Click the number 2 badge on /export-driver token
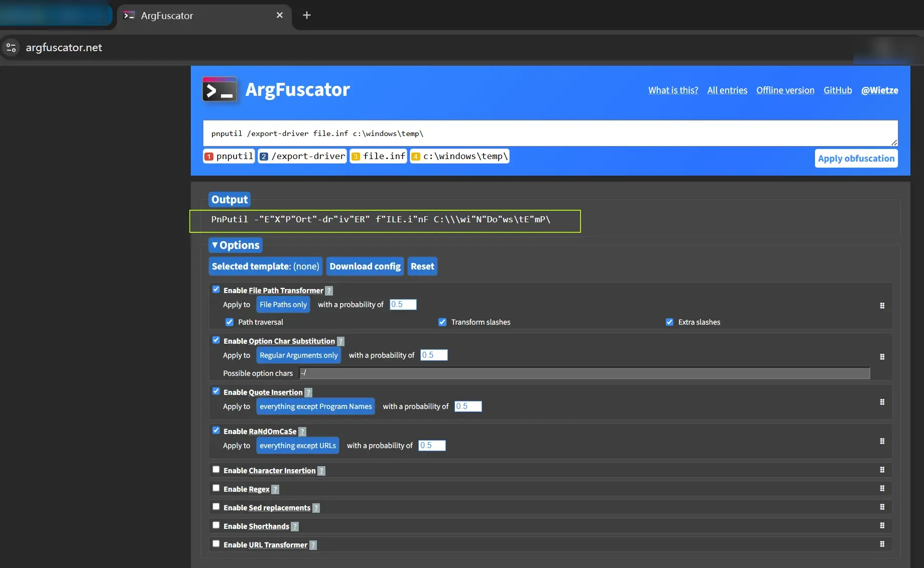924x568 pixels. coord(264,157)
